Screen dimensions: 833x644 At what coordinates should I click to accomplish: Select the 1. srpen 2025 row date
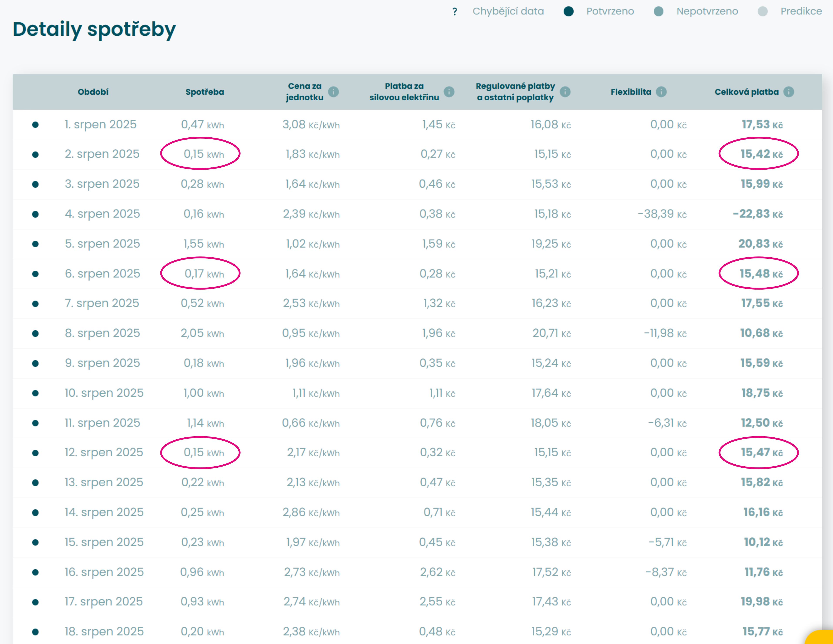click(x=100, y=125)
